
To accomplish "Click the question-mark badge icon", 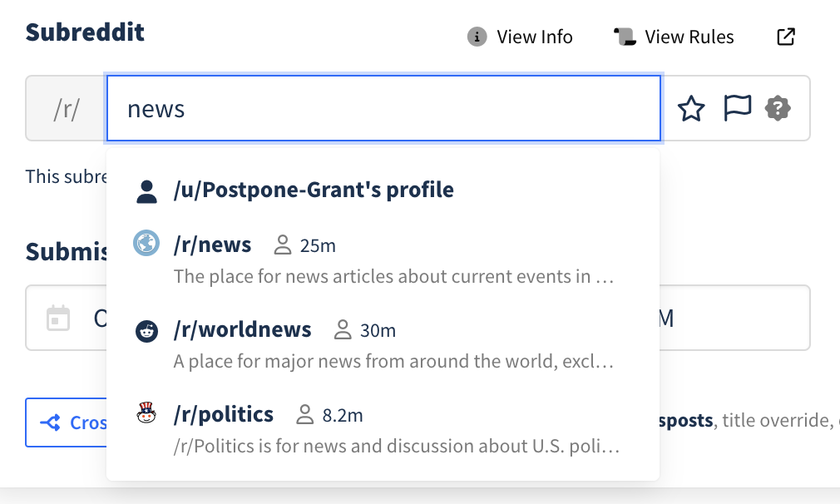I will (778, 108).
